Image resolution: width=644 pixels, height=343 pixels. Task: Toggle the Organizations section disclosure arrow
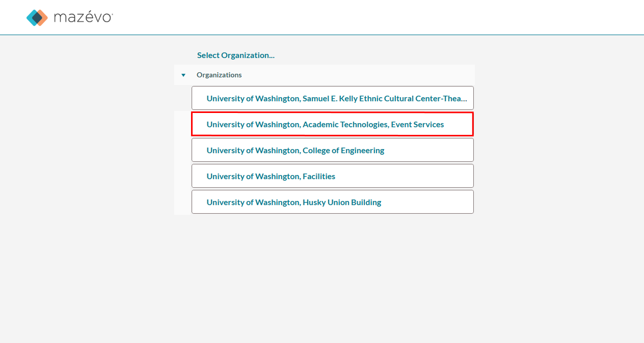coord(183,75)
